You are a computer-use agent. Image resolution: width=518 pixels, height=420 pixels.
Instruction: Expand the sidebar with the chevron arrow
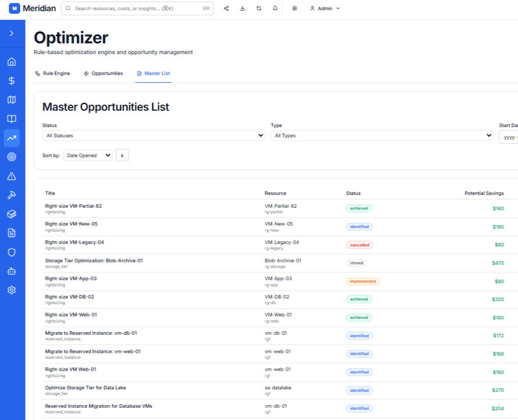12,33
